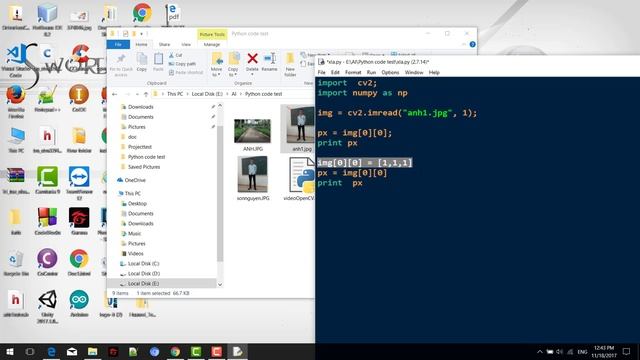Click the Explorer Back arrow

tap(114, 94)
